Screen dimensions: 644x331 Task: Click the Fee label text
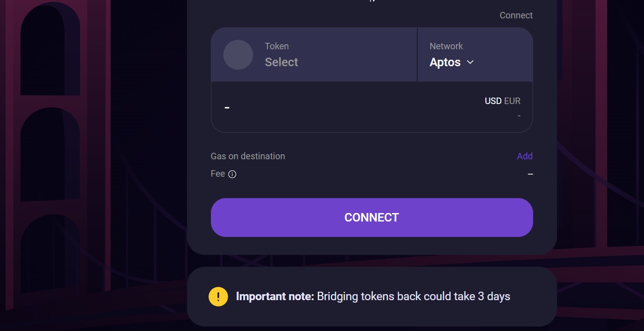point(218,174)
